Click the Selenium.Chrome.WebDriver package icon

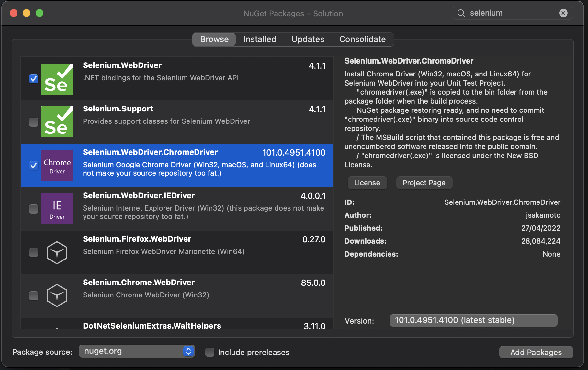coord(57,295)
